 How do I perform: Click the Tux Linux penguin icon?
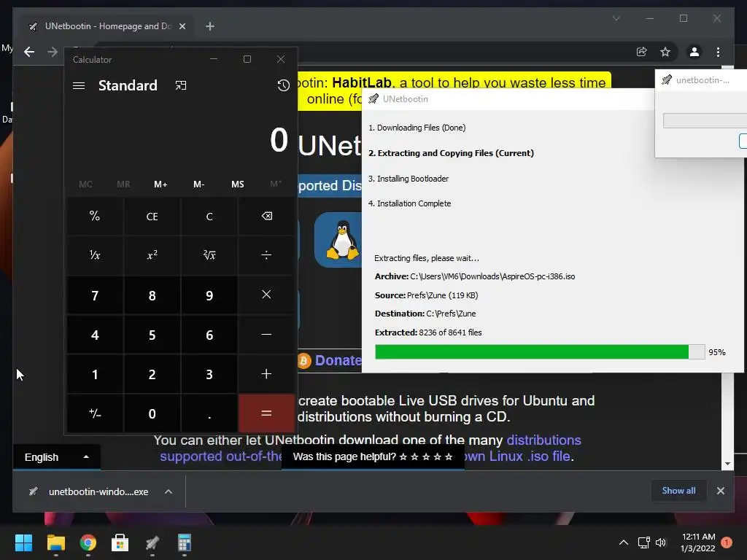pos(342,240)
